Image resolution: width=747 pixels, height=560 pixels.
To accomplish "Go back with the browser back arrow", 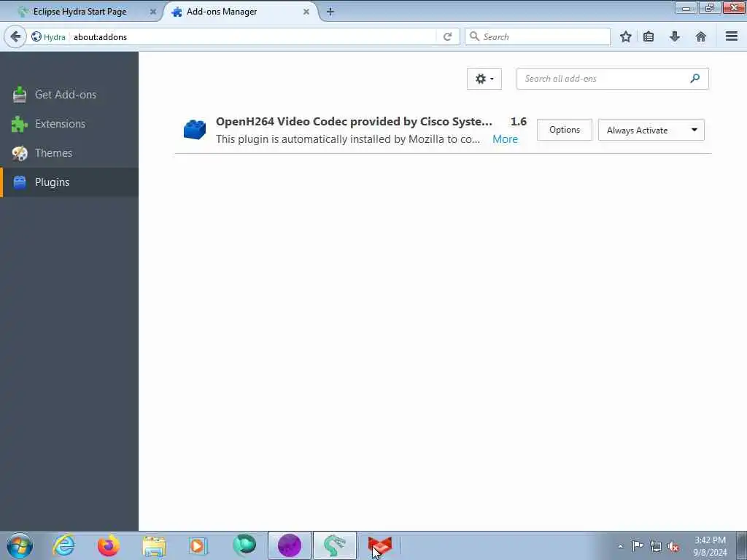I will pyautogui.click(x=15, y=36).
